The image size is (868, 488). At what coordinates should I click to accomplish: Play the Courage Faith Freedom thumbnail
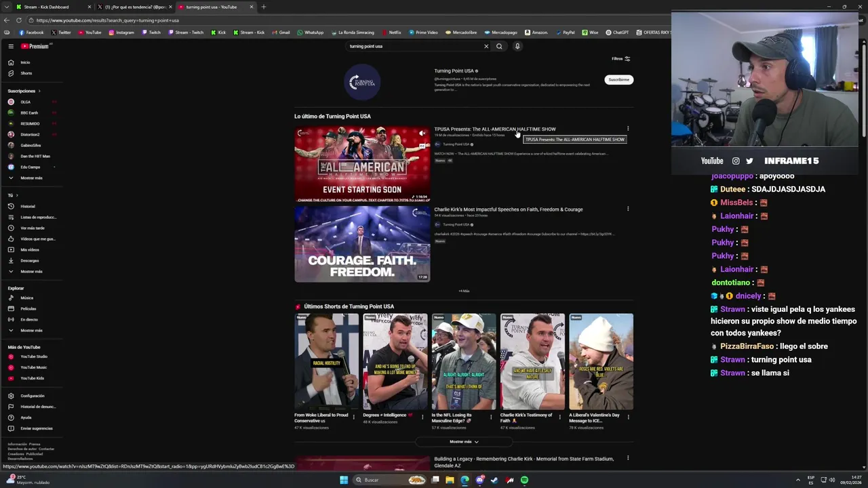click(362, 244)
